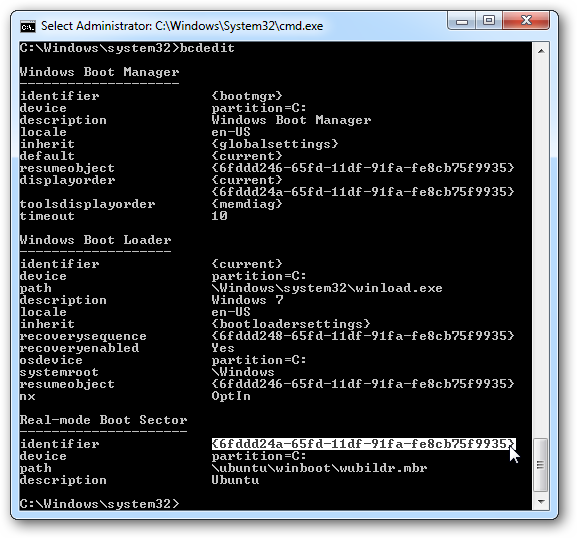
Task: Click the nx 'OptIn' value
Action: point(231,396)
